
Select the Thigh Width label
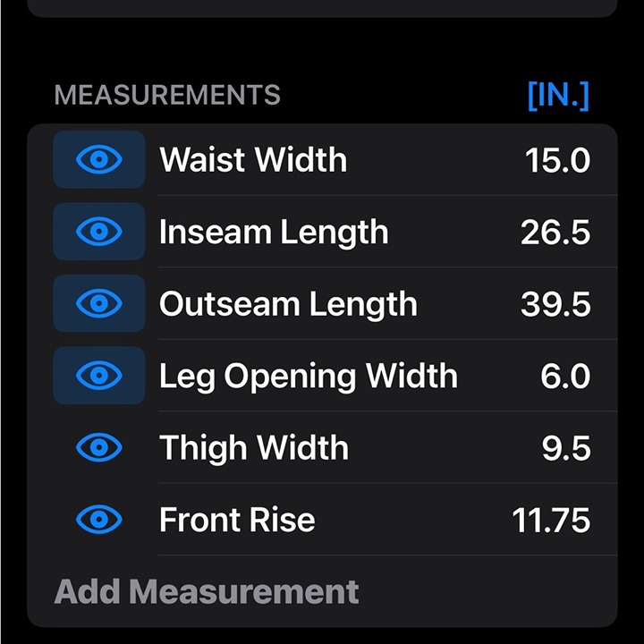point(254,448)
